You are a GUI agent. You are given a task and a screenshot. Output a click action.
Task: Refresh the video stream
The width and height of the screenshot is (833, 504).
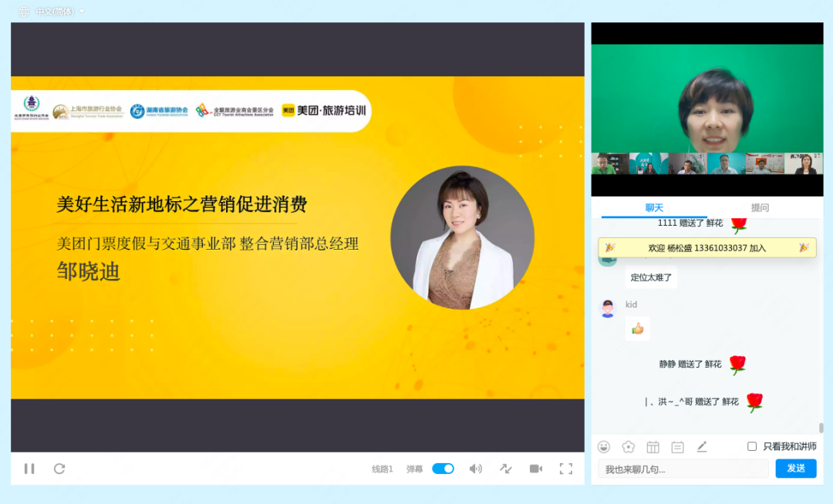59,469
